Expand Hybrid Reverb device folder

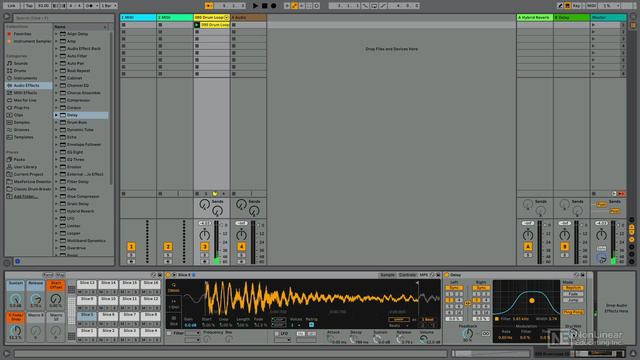(56, 211)
